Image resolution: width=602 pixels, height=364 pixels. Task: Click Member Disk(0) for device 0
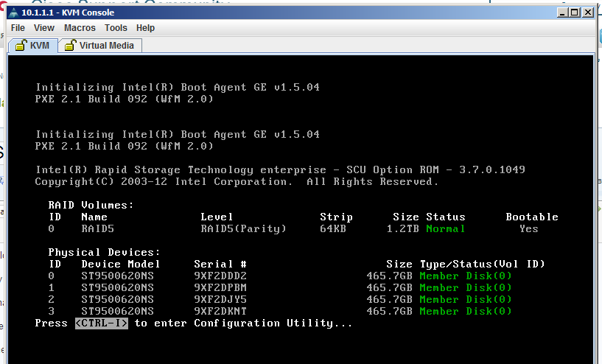(x=466, y=276)
